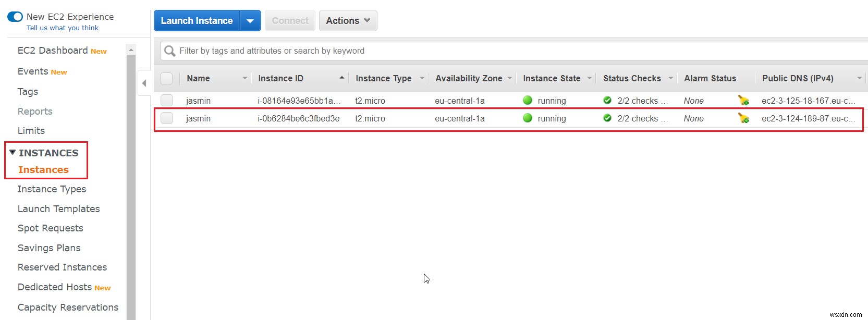Viewport: 868px width, 320px height.
Task: Open Status Checks column dropdown arrow
Action: 671,78
